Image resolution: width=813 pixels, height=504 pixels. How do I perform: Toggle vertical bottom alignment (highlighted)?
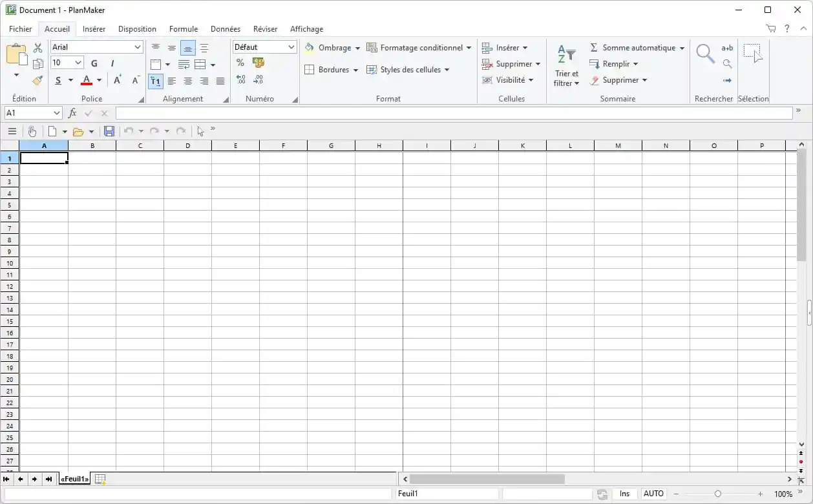(188, 48)
